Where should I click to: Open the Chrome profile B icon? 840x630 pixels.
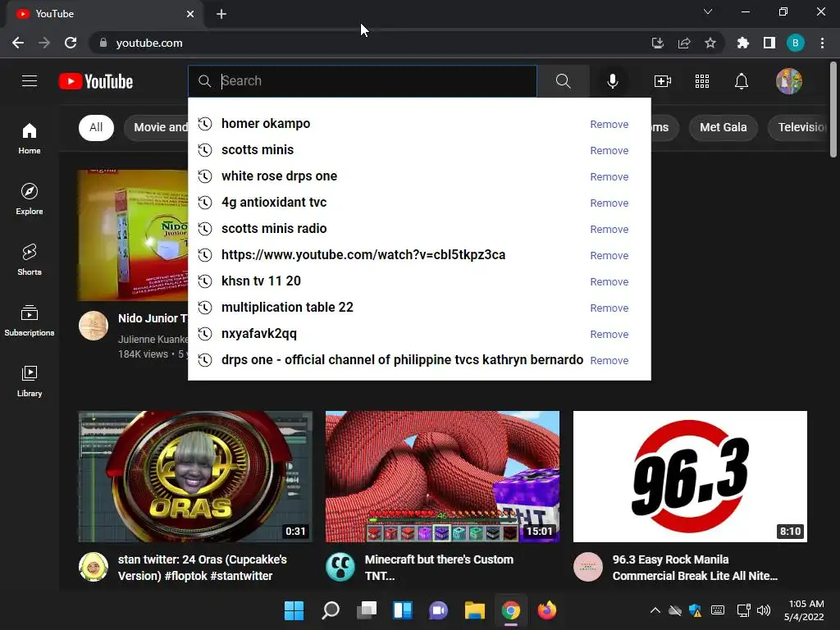point(796,43)
